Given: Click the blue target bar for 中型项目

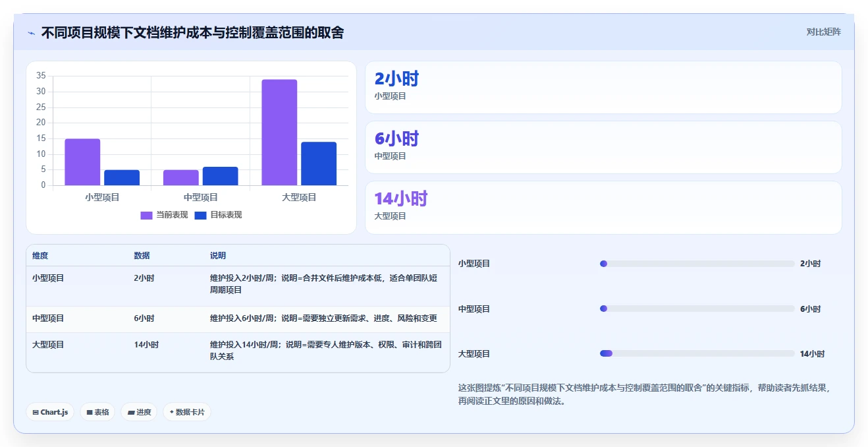Looking at the screenshot, I should (220, 176).
